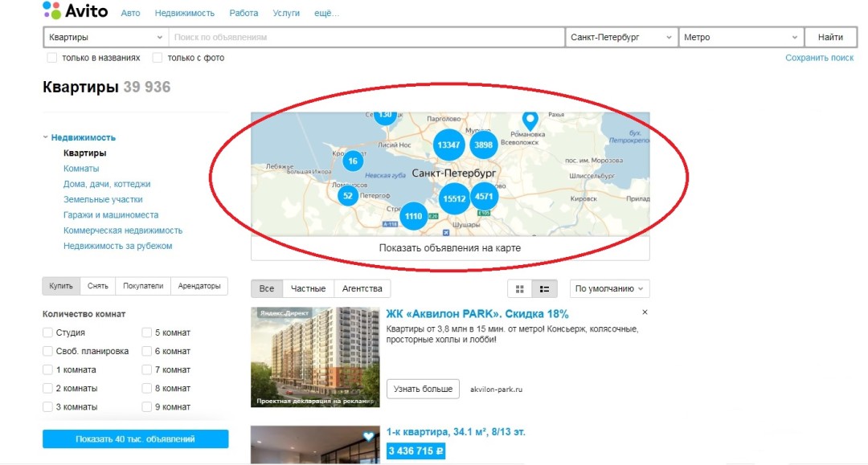Click the 4571 map cluster marker
The image size is (868, 465).
point(485,196)
